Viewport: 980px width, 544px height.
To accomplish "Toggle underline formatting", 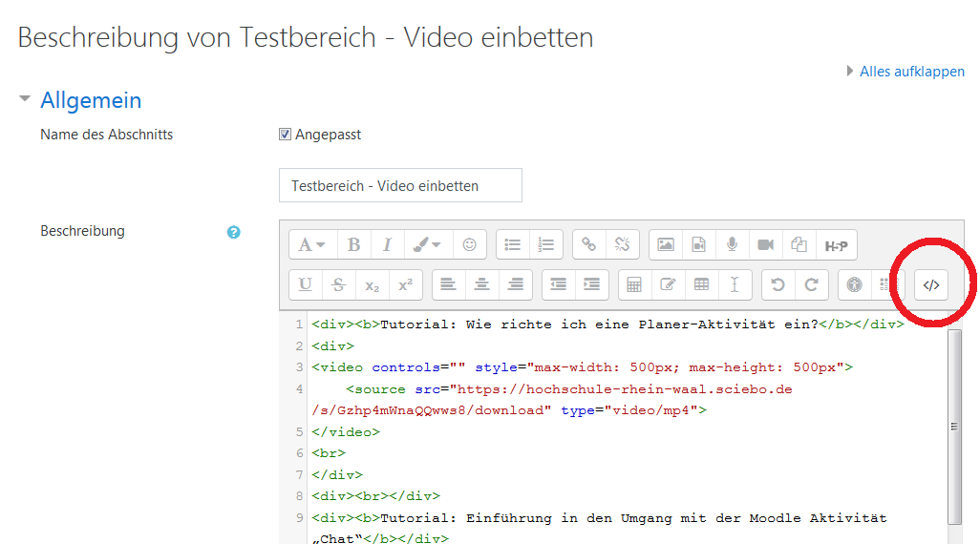I will pyautogui.click(x=306, y=284).
